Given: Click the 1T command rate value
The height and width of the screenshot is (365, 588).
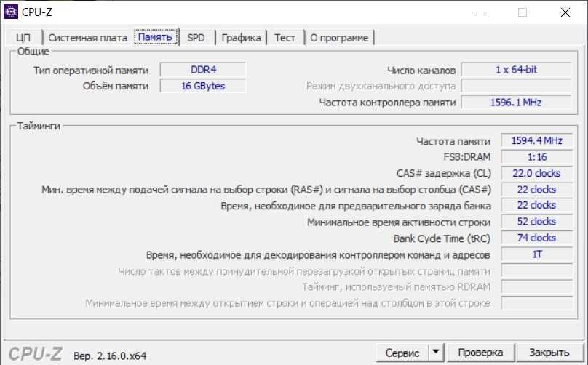Looking at the screenshot, I should coord(536,254).
